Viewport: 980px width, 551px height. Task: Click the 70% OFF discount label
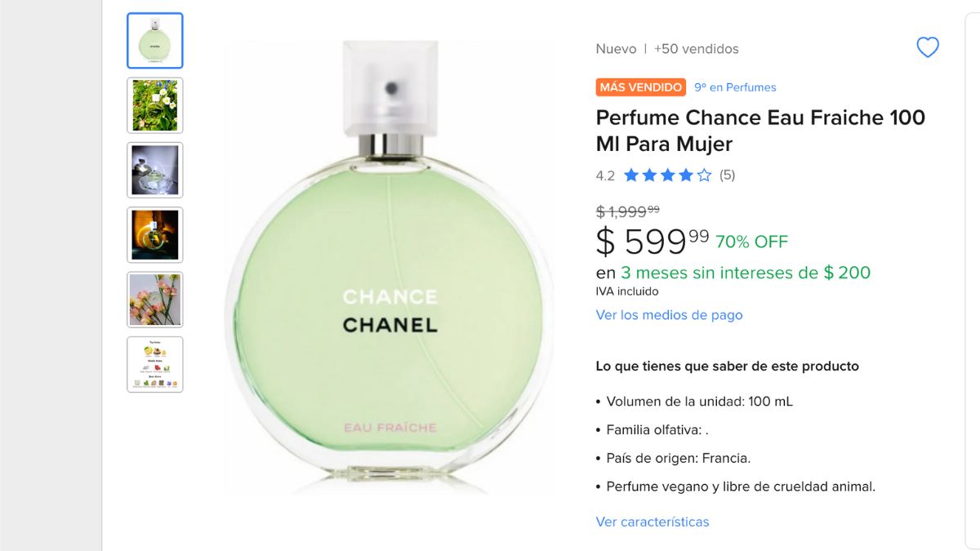click(x=751, y=242)
